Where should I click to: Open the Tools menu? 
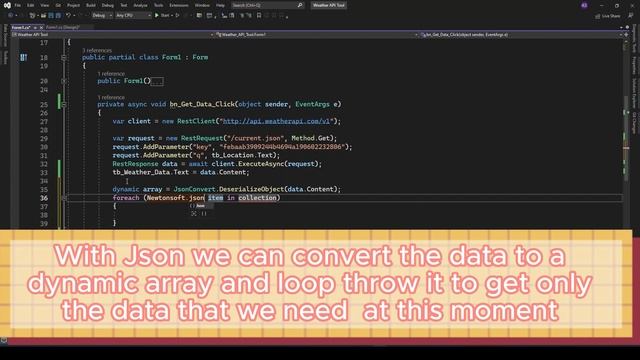158,5
